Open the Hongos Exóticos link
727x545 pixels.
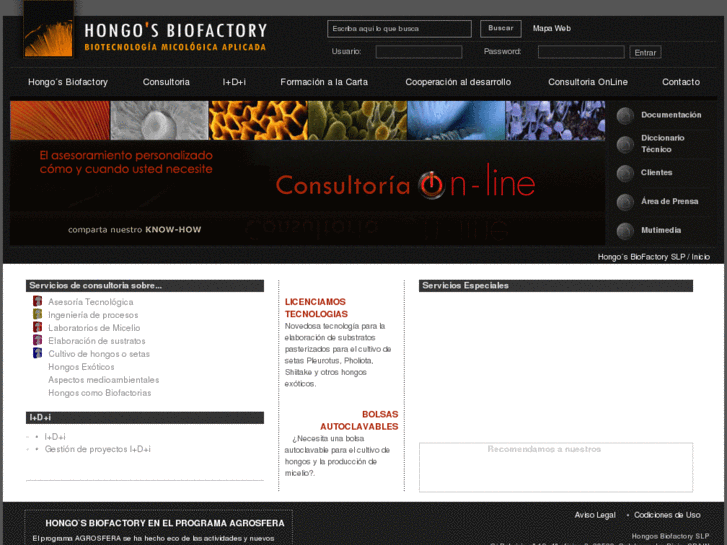(81, 367)
